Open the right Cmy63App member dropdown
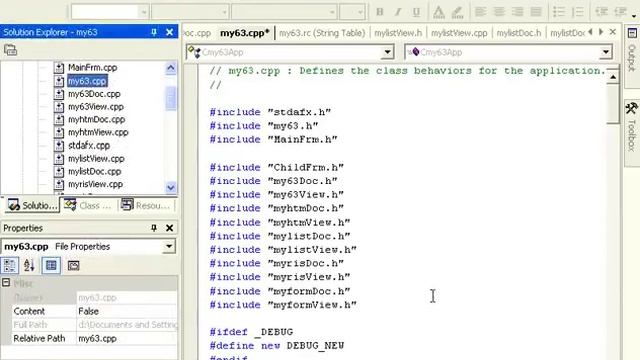The width and height of the screenshot is (640, 360). (x=606, y=52)
